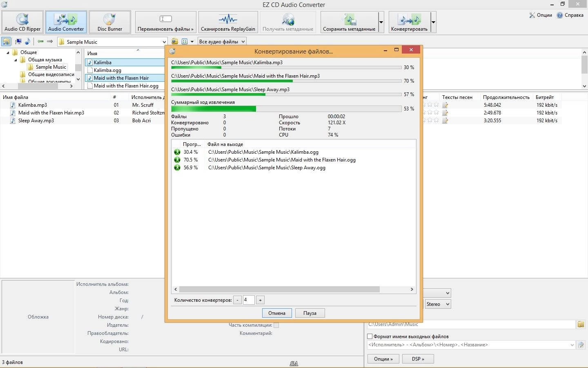Select Kalimba in the file browser list
Screen dimensions: 588x368
(125, 63)
